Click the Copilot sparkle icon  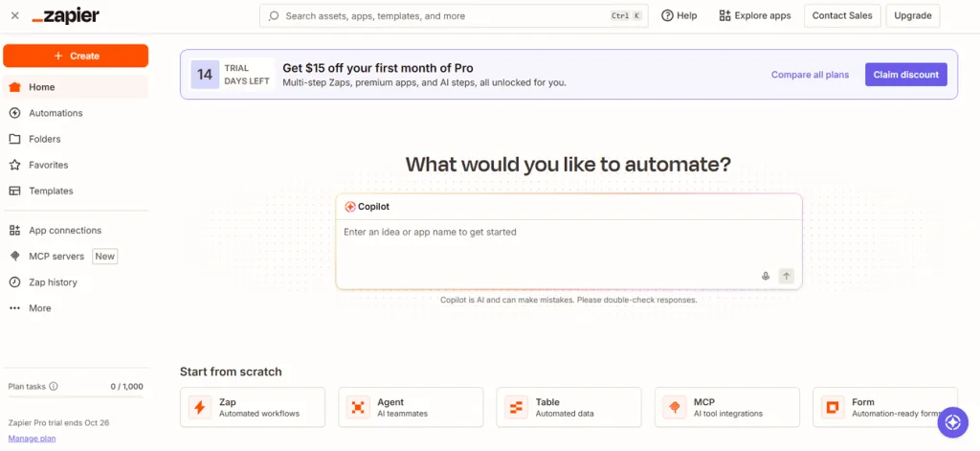point(350,207)
